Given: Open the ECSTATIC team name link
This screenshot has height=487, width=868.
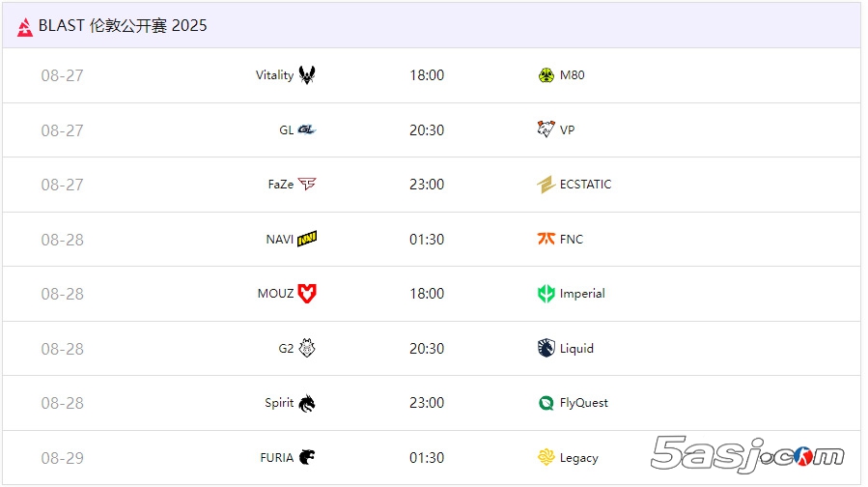Looking at the screenshot, I should click(x=585, y=185).
